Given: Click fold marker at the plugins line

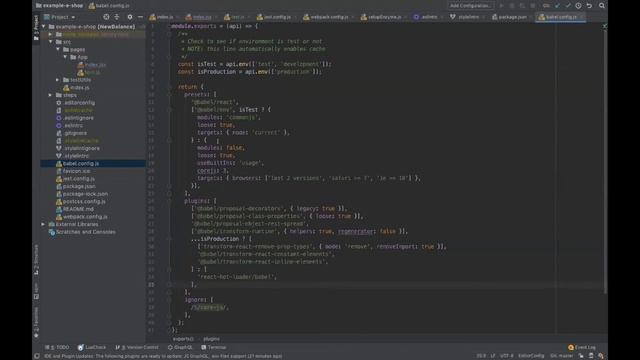Looking at the screenshot, I should point(169,201).
